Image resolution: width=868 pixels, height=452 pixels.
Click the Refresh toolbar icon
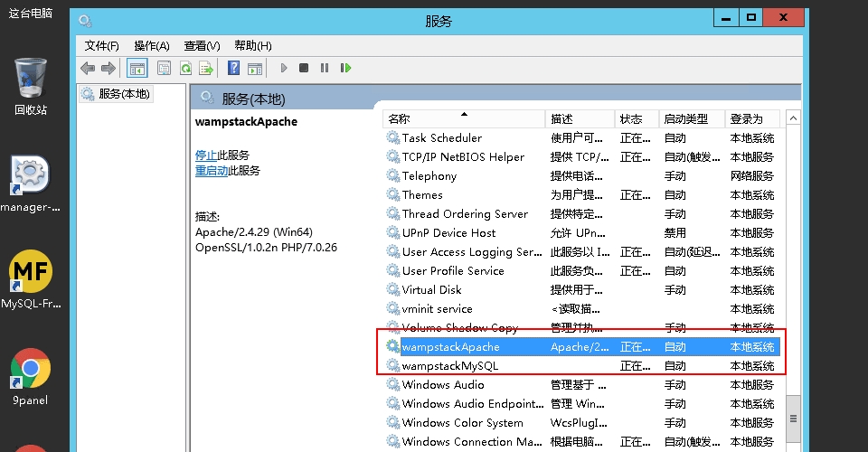(185, 68)
